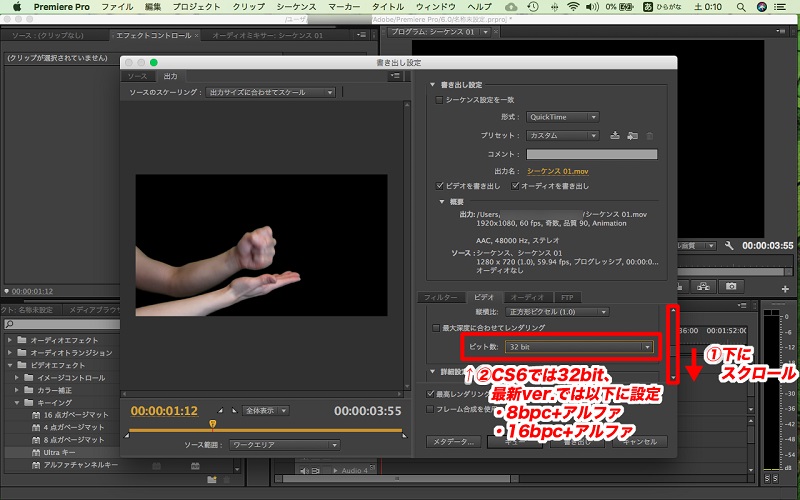Uncheck ビデオを書き出し checkbox

441,186
